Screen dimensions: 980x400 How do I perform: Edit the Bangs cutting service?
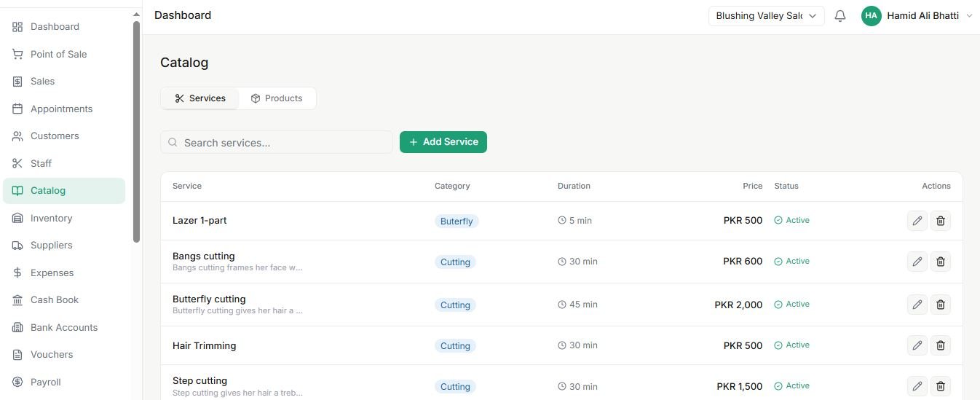point(917,262)
